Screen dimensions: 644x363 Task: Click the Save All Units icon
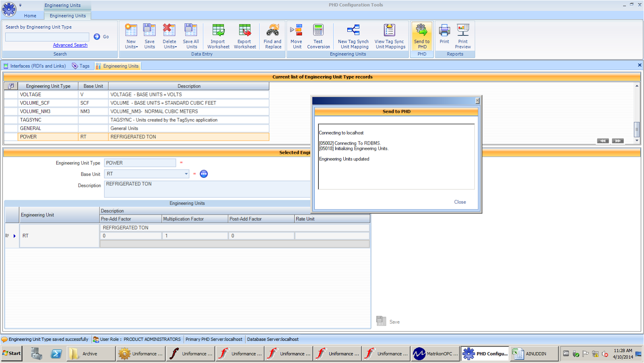coord(191,35)
